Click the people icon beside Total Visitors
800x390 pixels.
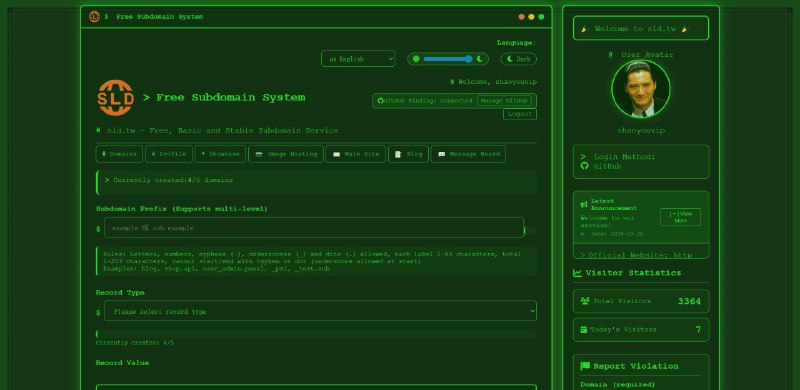(x=585, y=301)
